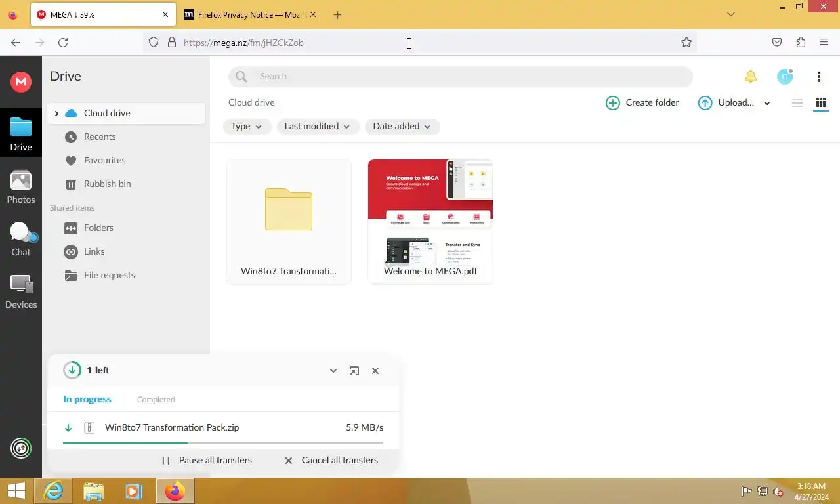The height and width of the screenshot is (504, 840).
Task: Switch to grid view
Action: pos(820,102)
